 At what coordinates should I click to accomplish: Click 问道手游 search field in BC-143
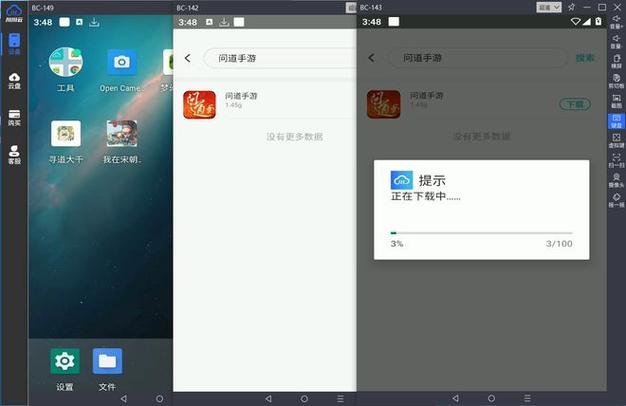point(477,58)
